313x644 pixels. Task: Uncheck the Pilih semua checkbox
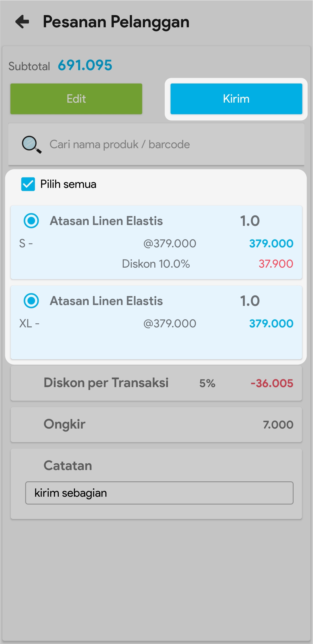pos(28,184)
